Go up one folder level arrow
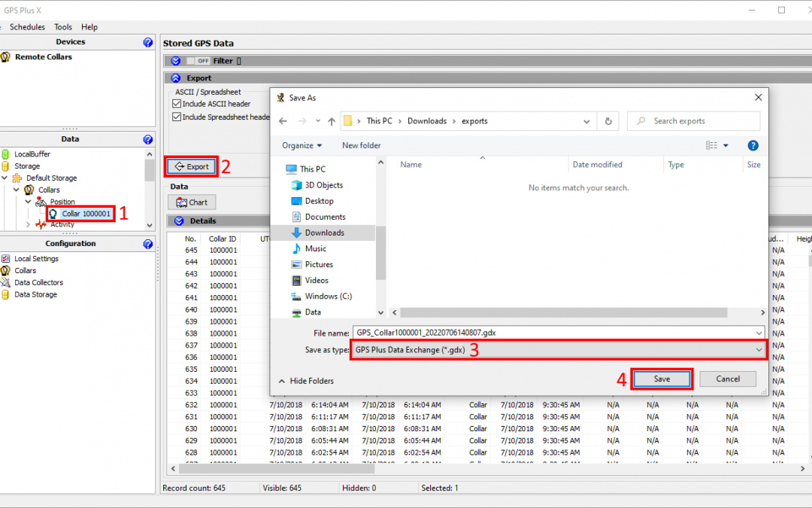812x508 pixels. point(332,121)
